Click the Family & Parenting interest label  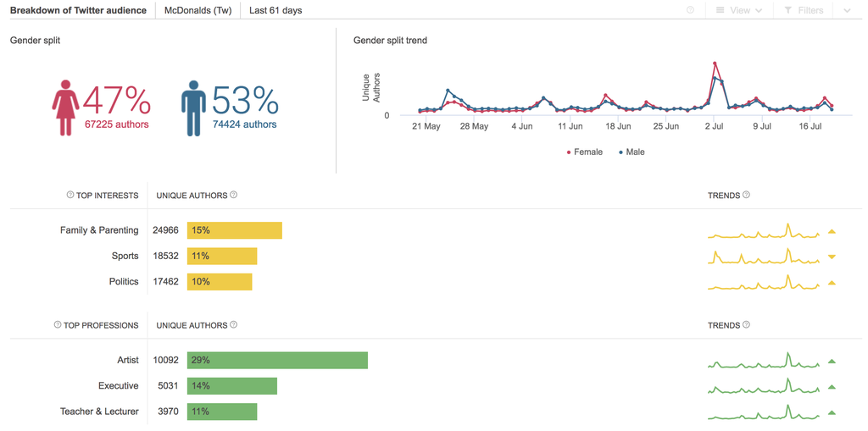(x=99, y=230)
